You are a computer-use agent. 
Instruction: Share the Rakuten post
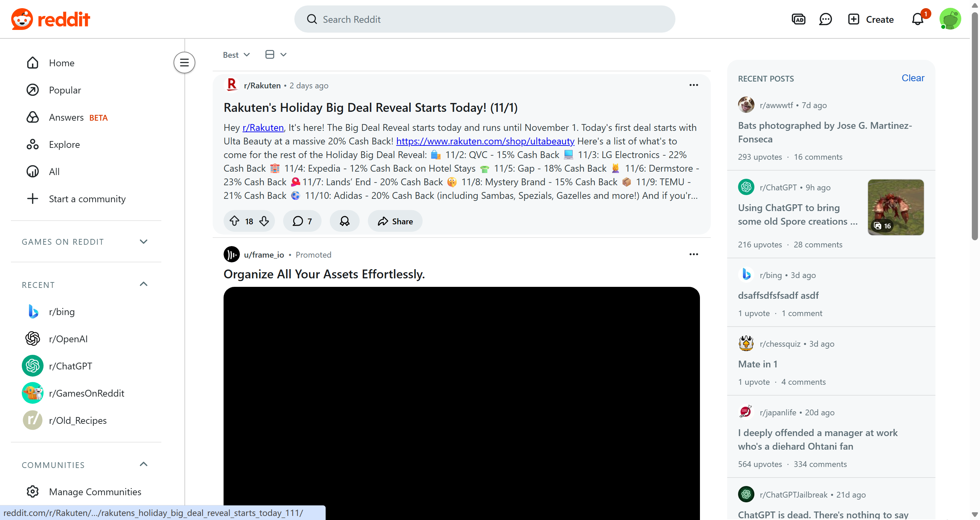point(395,221)
